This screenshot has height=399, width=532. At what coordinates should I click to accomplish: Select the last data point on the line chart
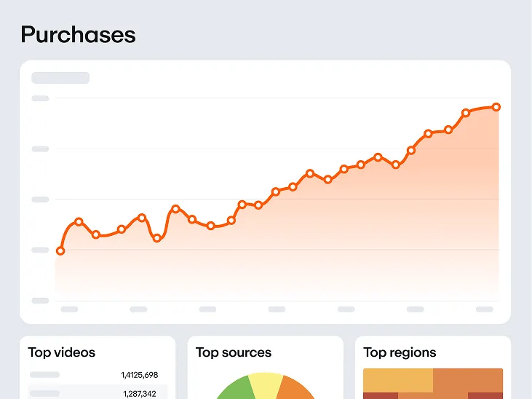point(496,107)
